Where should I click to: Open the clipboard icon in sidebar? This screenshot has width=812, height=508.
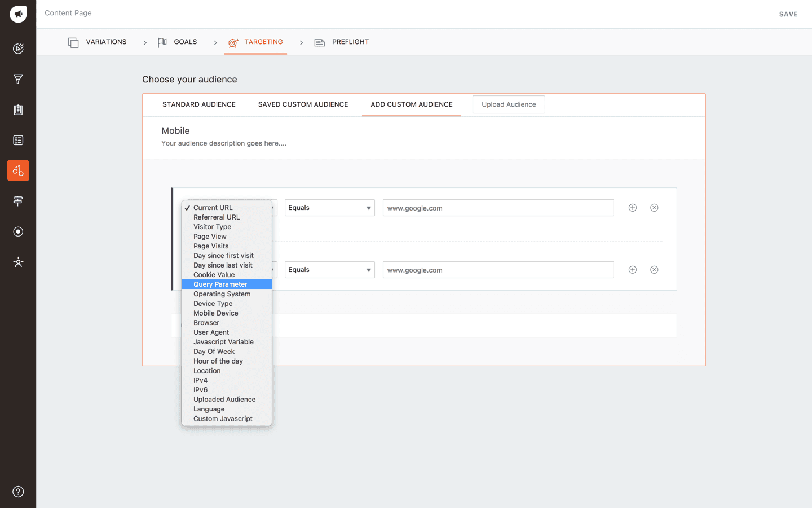tap(18, 110)
